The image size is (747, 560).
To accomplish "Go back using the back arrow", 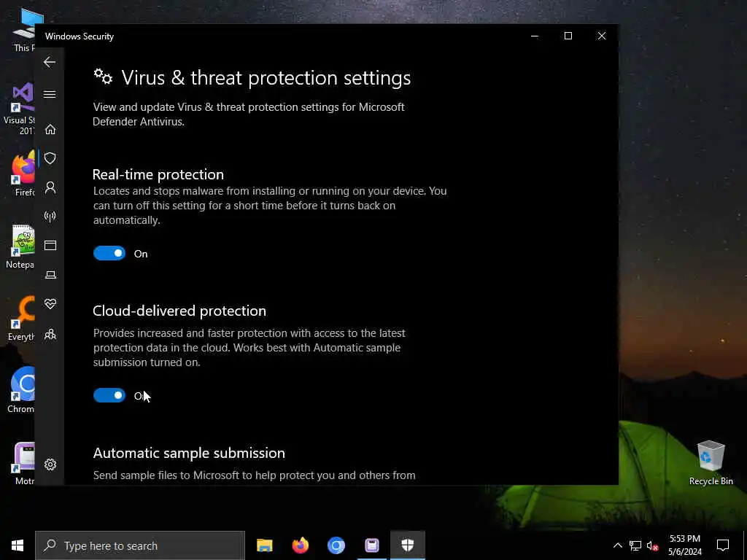I will pos(50,62).
